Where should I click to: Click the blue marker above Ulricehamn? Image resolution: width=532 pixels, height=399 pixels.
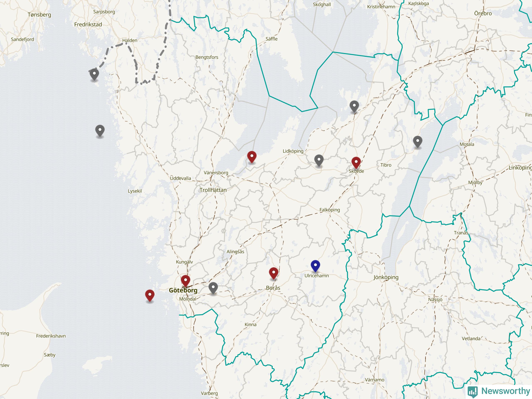[315, 266]
